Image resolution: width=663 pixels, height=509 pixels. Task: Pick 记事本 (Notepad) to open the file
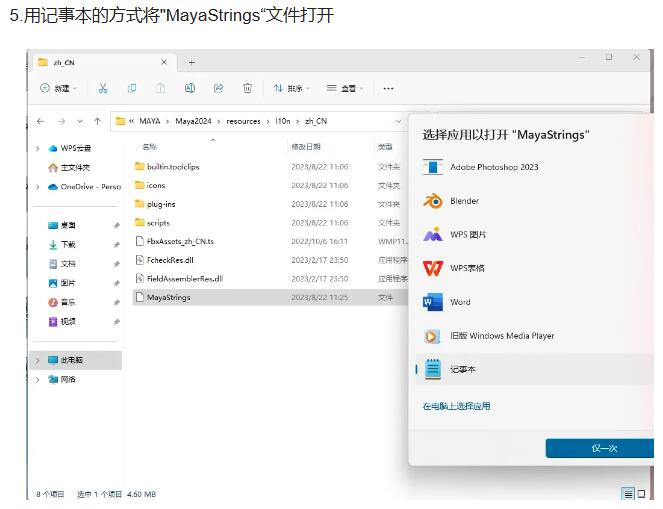tap(462, 369)
